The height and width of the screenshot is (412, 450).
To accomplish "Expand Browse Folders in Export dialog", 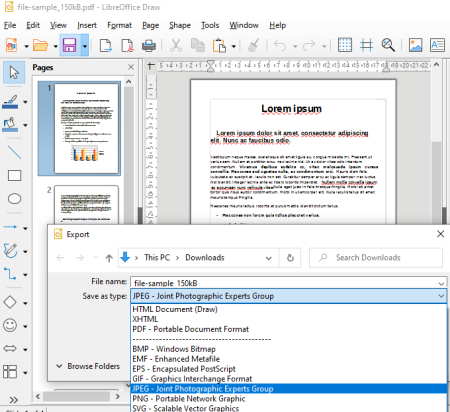I will point(88,366).
